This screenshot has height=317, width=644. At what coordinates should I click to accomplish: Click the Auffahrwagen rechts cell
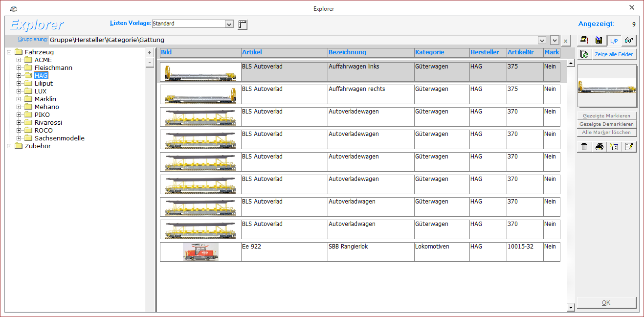[371, 94]
